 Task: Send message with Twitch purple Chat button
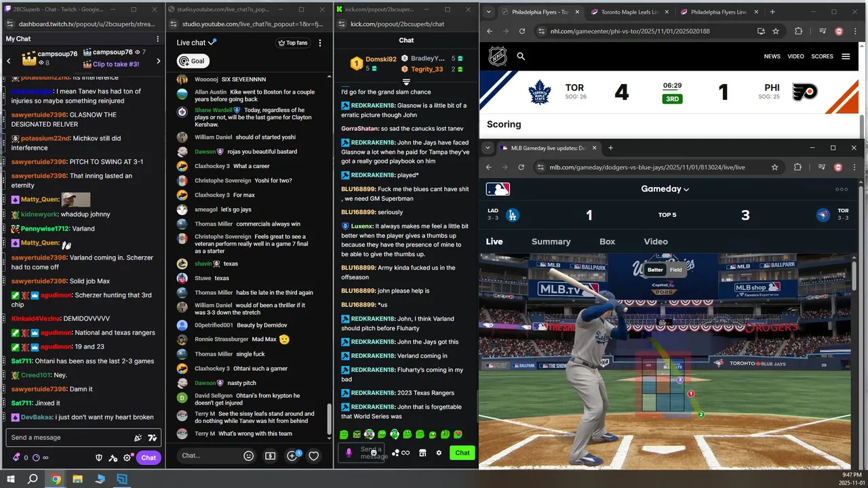[149, 457]
